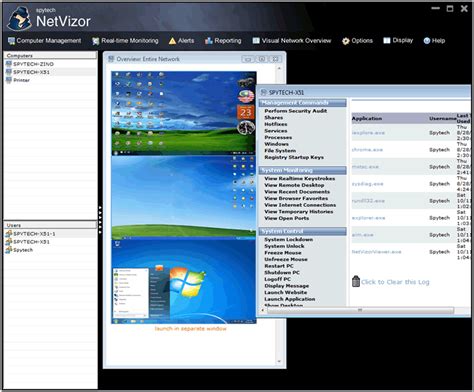474x392 pixels.
Task: Click System Unlock command
Action: tap(284, 246)
